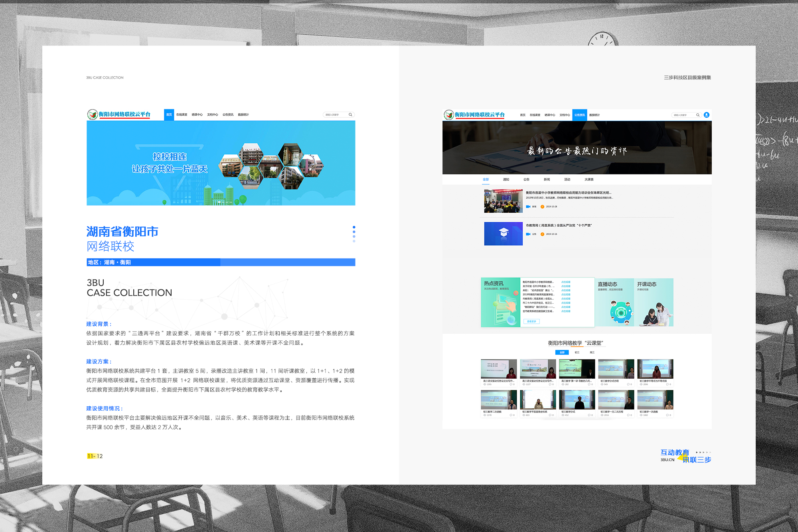
Task: Click the orange clock icon beside 2019-10-16
Action: (x=542, y=234)
